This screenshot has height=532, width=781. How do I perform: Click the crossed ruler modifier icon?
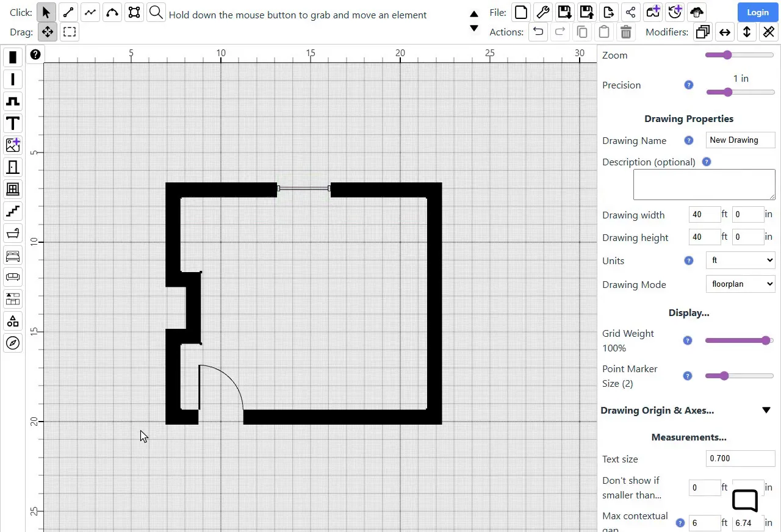point(769,32)
